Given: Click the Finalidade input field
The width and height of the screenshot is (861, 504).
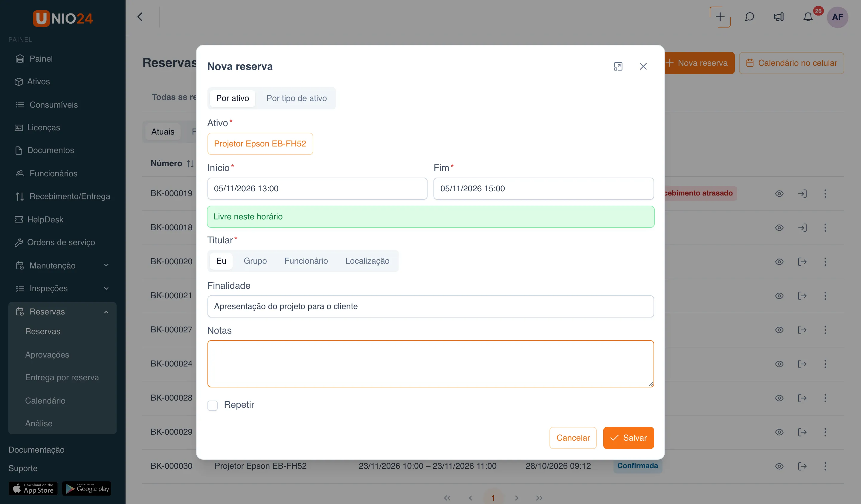Looking at the screenshot, I should (430, 306).
